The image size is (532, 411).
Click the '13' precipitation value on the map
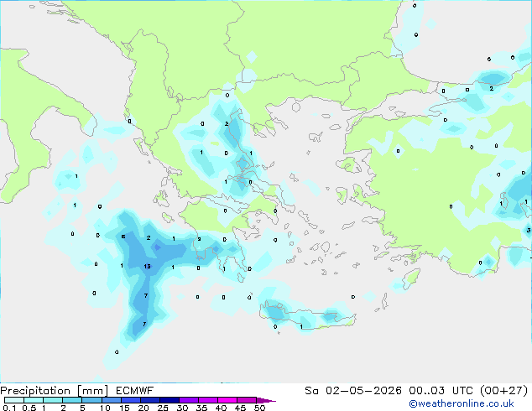click(147, 266)
